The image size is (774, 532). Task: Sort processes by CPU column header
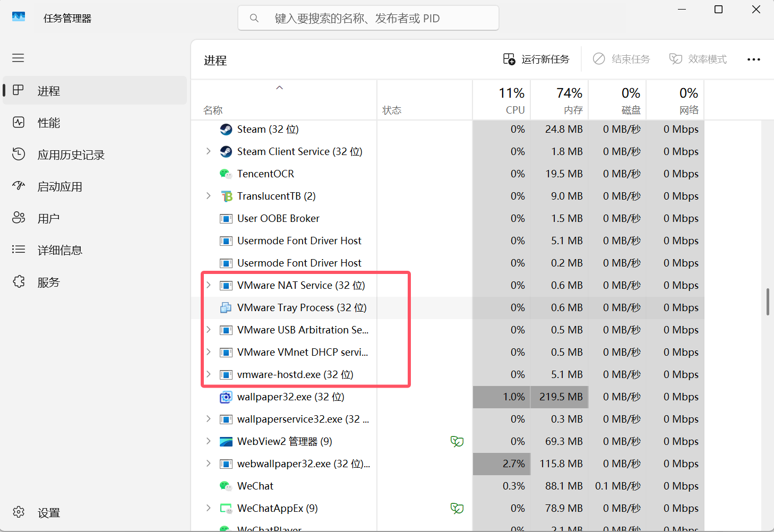point(502,100)
